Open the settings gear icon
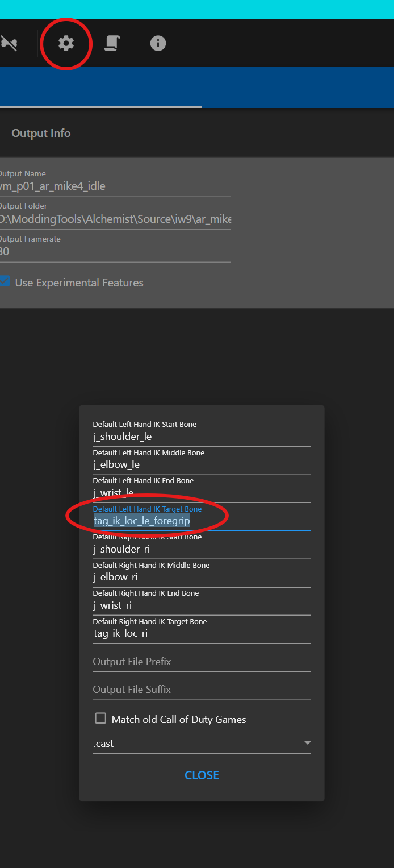Image resolution: width=394 pixels, height=868 pixels. 66,43
